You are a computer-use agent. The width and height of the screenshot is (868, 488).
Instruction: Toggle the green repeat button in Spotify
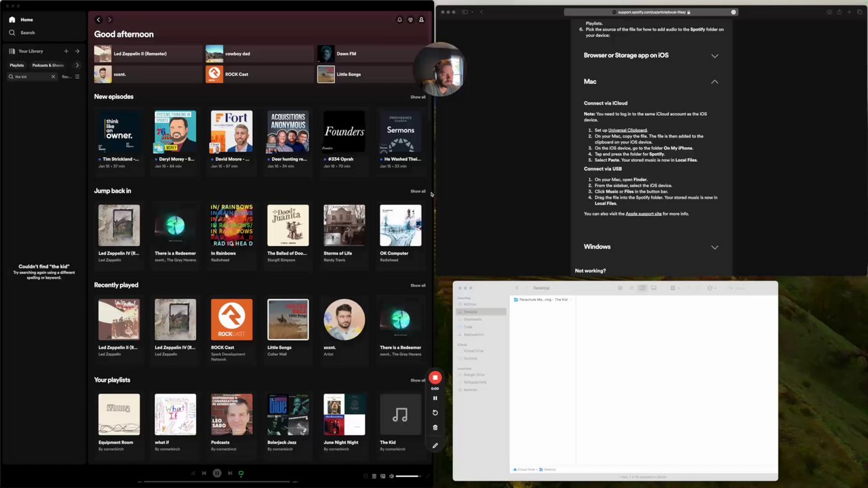tap(241, 473)
